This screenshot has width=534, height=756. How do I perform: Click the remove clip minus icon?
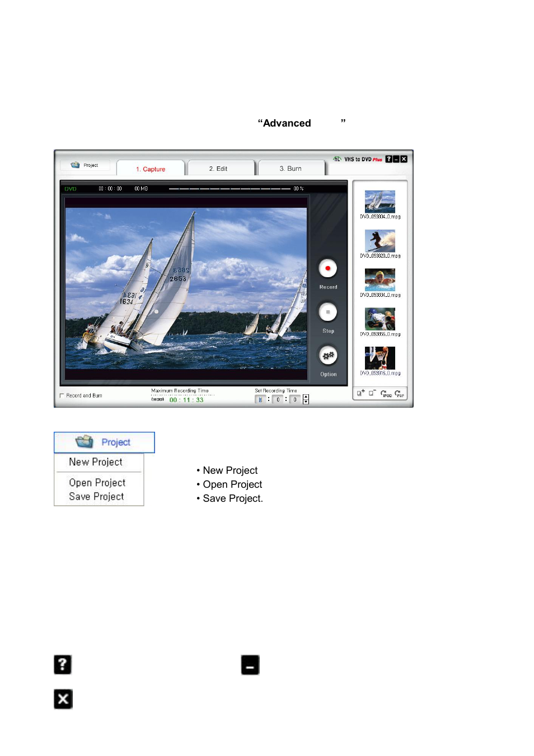coord(372,393)
